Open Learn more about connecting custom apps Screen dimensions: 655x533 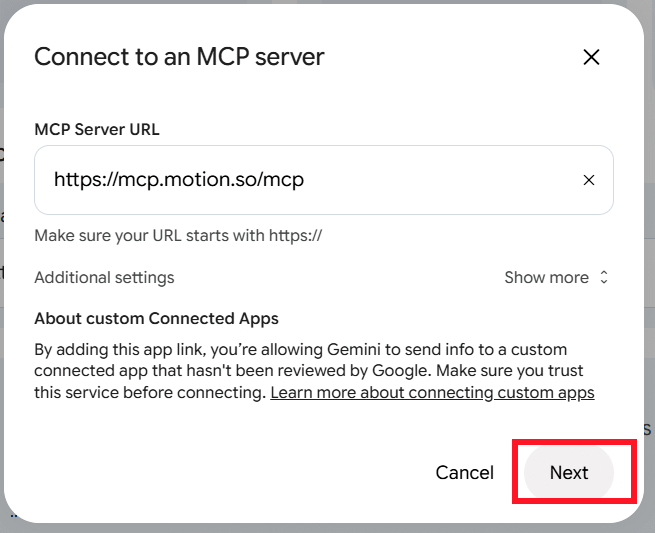(432, 393)
